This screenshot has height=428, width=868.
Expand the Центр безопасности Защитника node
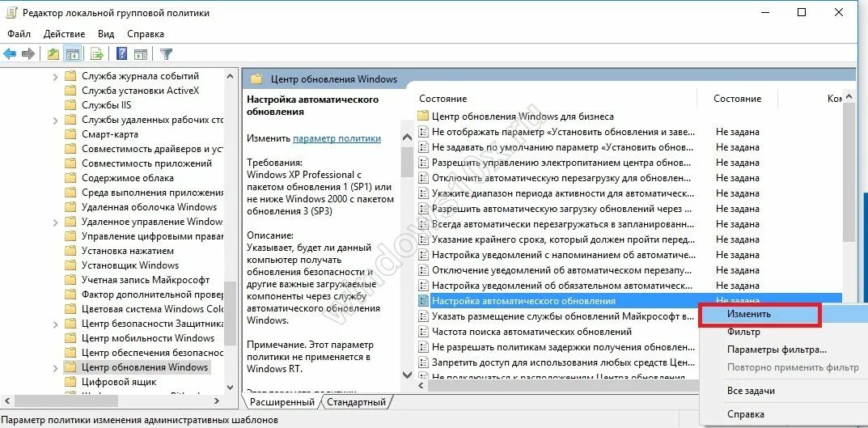pyautogui.click(x=55, y=324)
